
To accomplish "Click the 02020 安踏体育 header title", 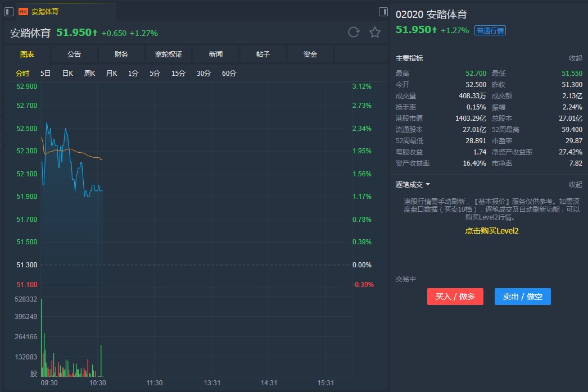I will 431,15.
